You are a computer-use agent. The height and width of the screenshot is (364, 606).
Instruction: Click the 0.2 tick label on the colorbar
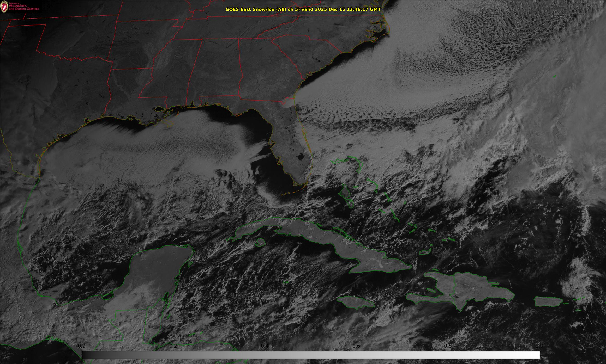pyautogui.click(x=173, y=346)
